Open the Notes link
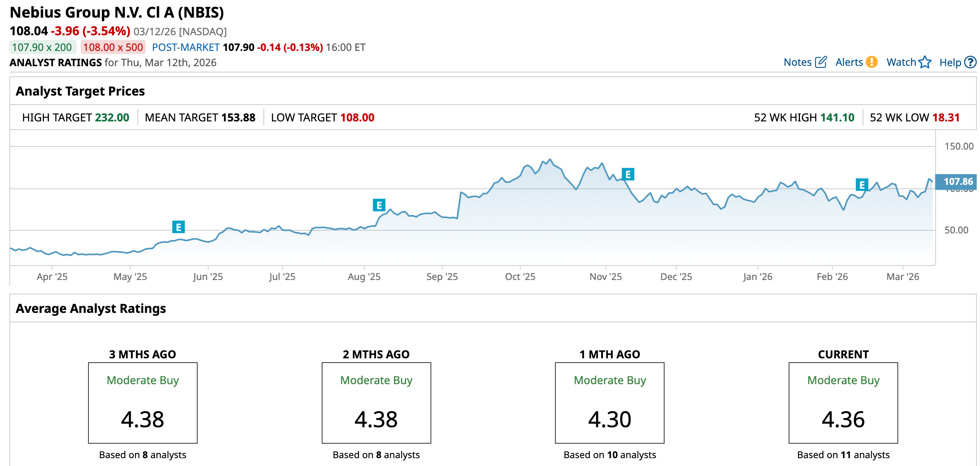 point(797,62)
